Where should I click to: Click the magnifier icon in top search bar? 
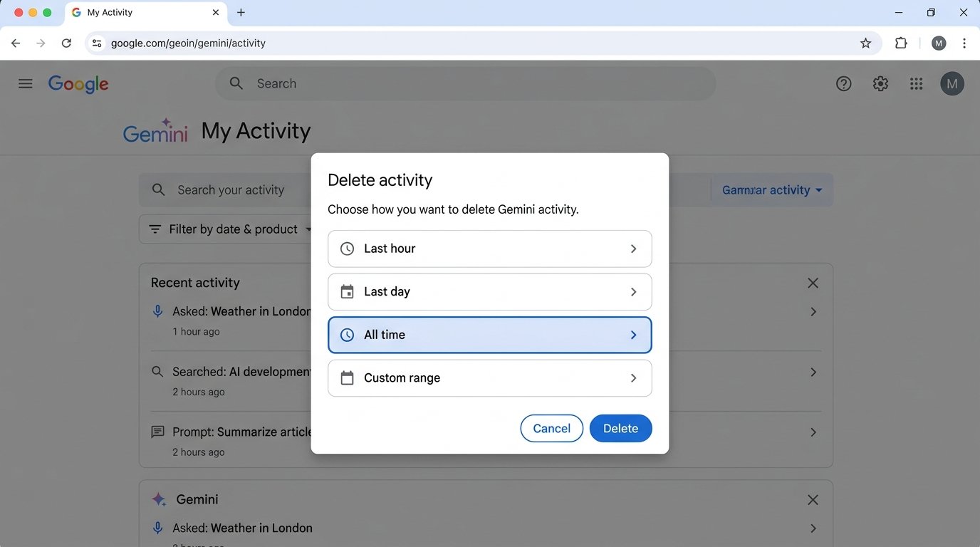coord(236,83)
